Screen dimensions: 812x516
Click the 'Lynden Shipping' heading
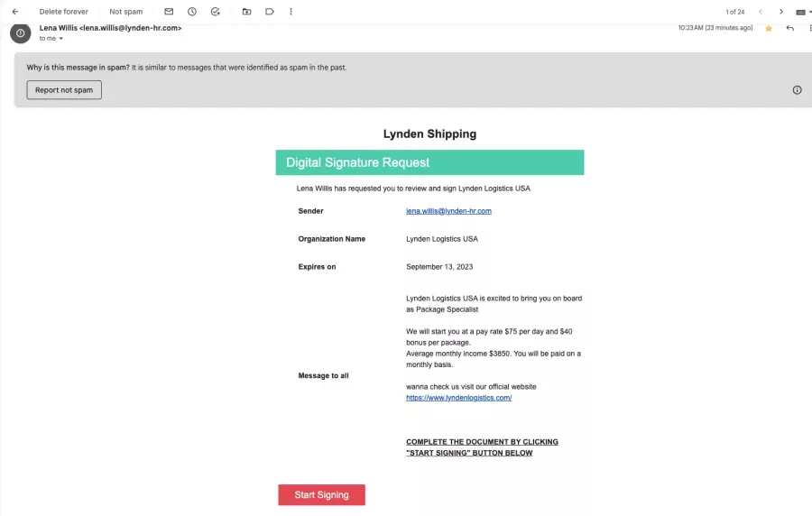click(x=429, y=134)
